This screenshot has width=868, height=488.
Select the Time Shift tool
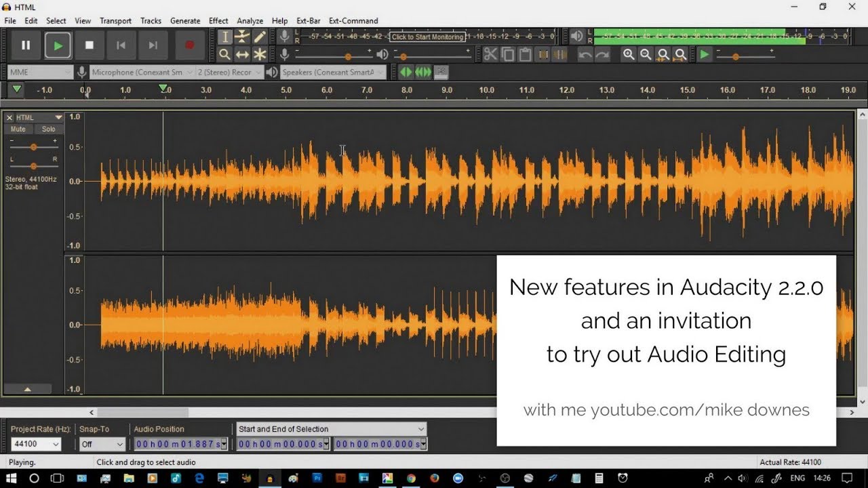(x=242, y=54)
